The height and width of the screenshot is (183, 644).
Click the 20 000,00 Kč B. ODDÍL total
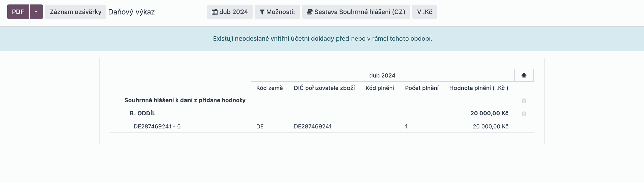[489, 113]
